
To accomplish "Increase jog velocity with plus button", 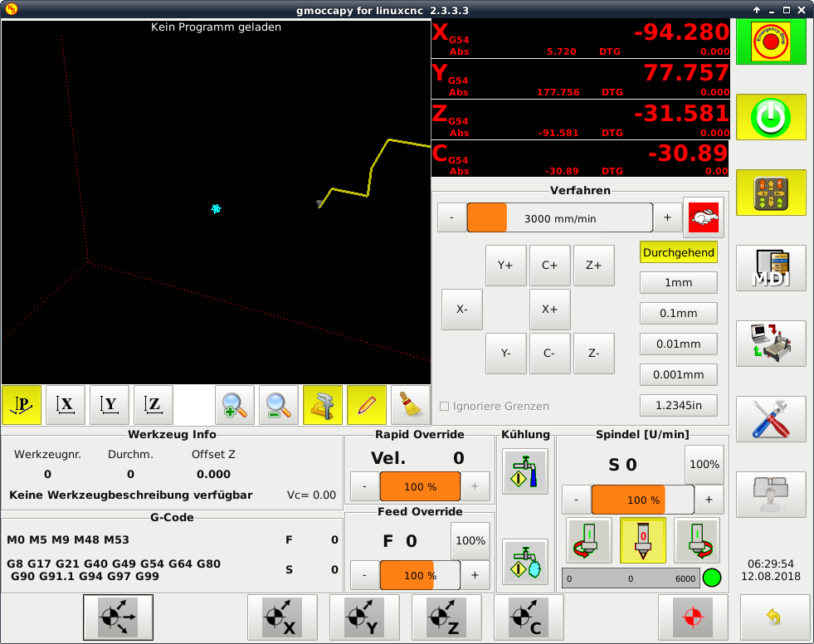I will [x=667, y=218].
